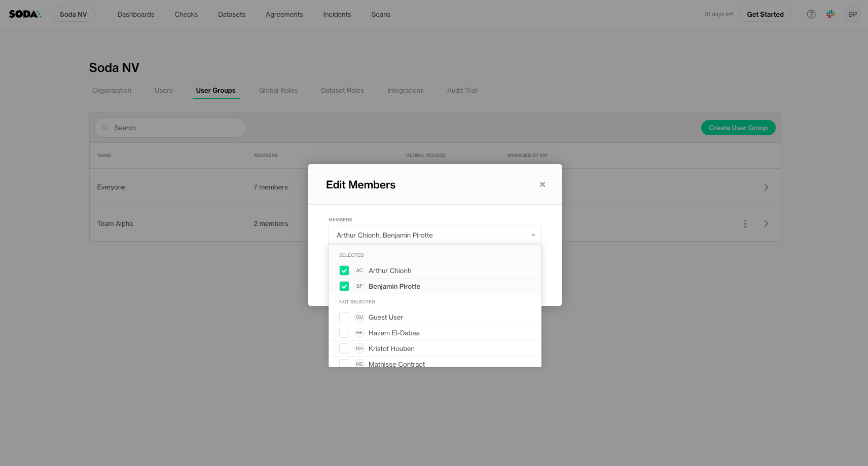Expand the Everyone group row chevron

(x=766, y=187)
